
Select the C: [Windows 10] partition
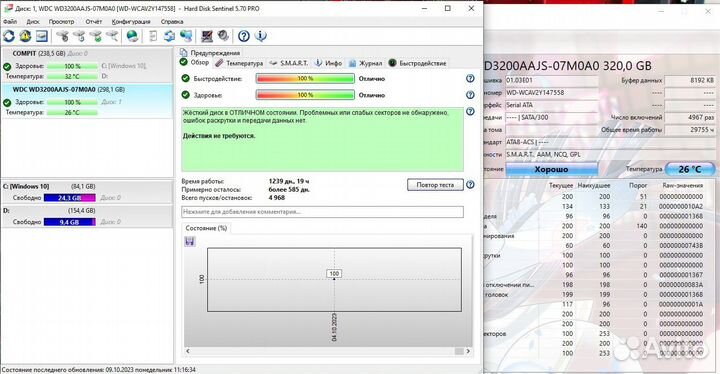[x=87, y=192]
